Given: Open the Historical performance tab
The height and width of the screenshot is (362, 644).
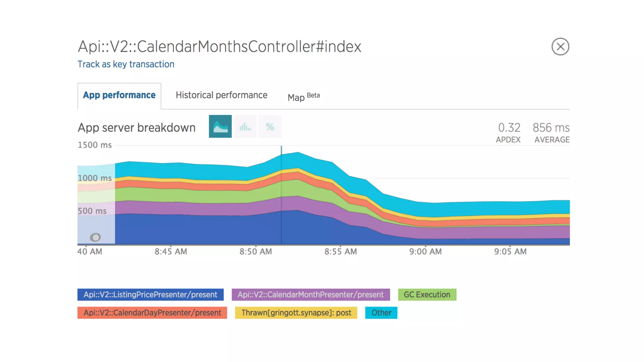Looking at the screenshot, I should tap(221, 95).
